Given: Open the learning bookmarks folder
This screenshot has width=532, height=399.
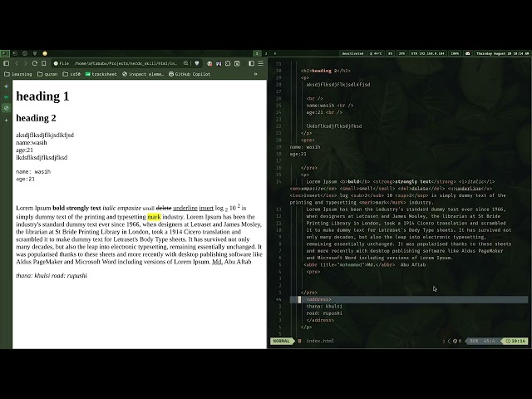Looking at the screenshot, I should pos(18,74).
